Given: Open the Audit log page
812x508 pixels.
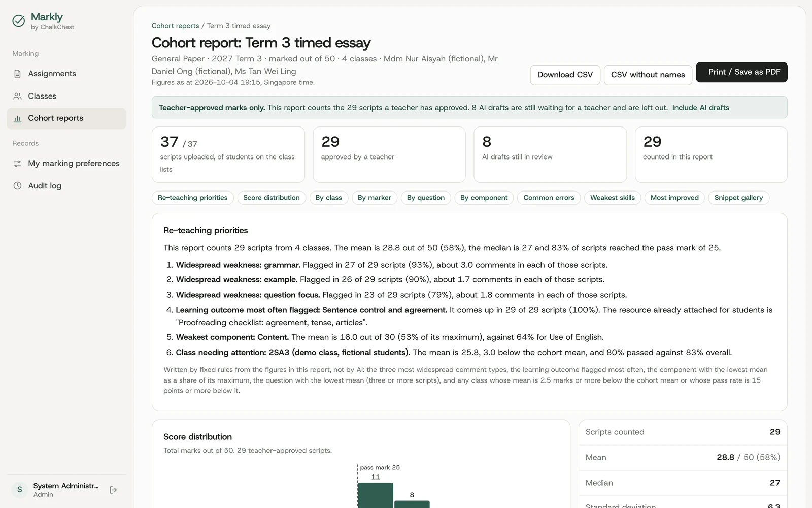Looking at the screenshot, I should (66, 186).
